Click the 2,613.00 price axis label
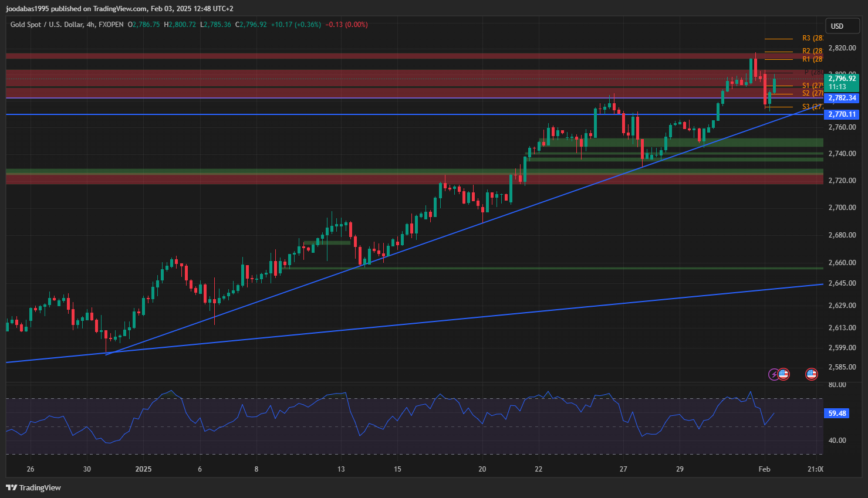868x498 pixels. 842,328
